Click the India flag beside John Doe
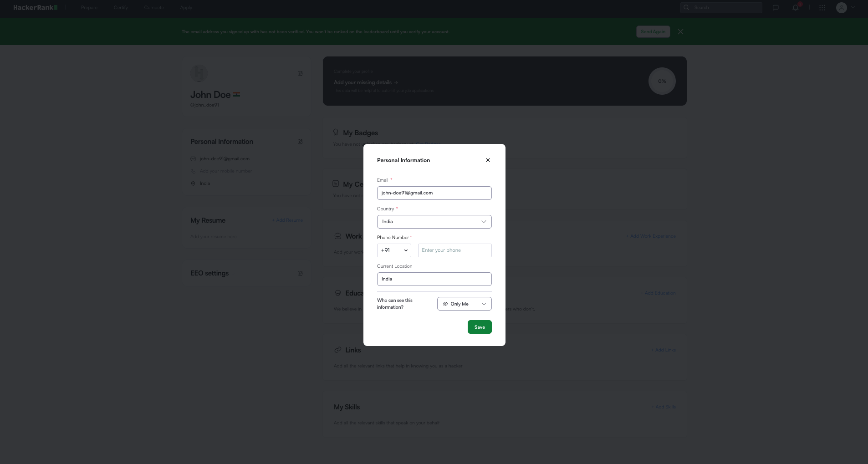The height and width of the screenshot is (464, 868). [x=237, y=95]
